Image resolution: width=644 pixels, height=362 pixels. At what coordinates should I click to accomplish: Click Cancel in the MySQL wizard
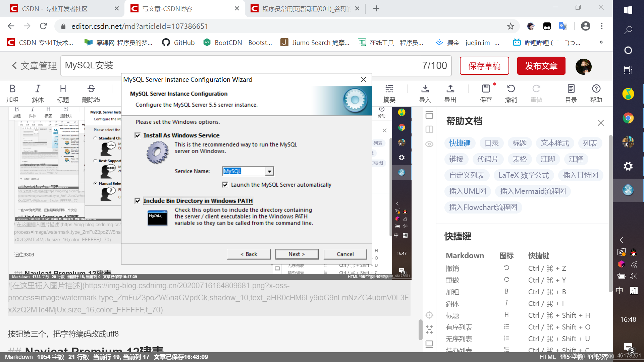coord(345,254)
